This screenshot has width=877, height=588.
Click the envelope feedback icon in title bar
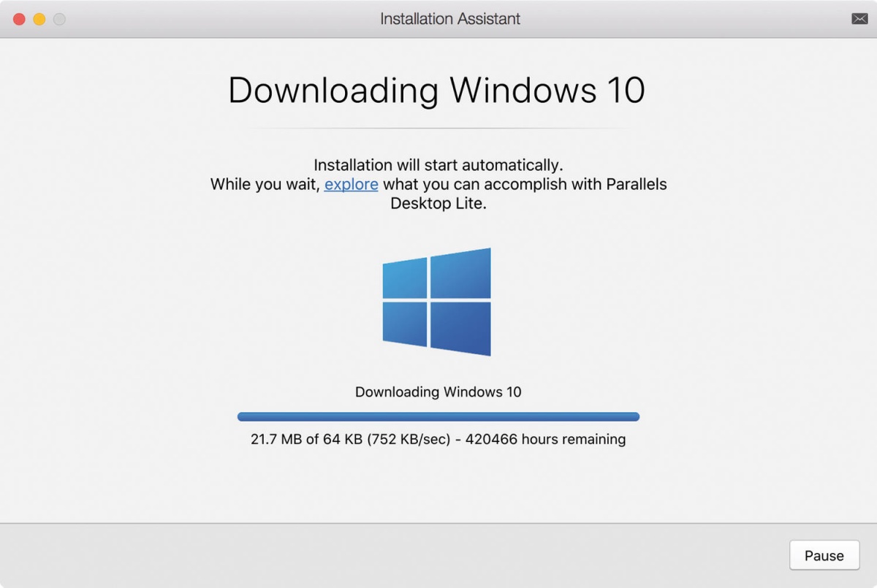pyautogui.click(x=859, y=19)
